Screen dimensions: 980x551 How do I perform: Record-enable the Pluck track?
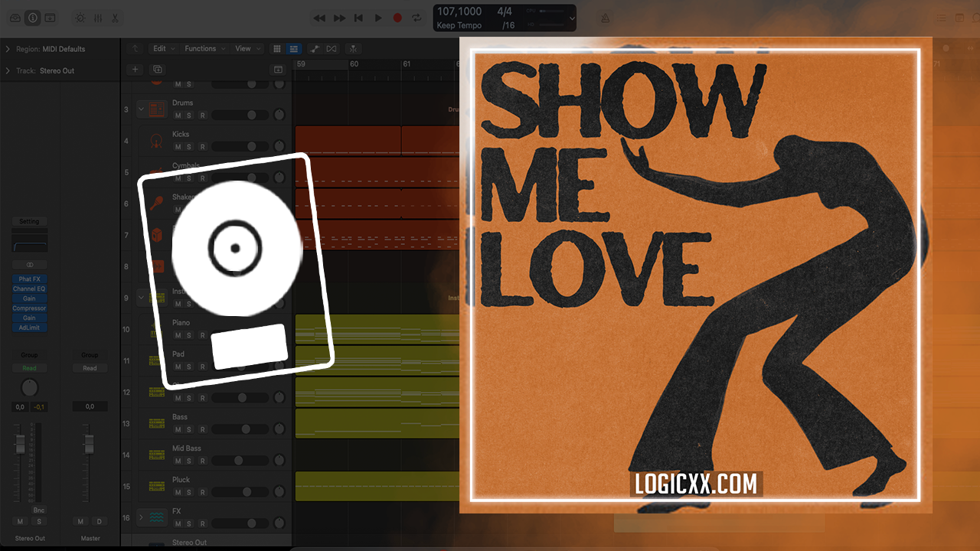(x=202, y=492)
